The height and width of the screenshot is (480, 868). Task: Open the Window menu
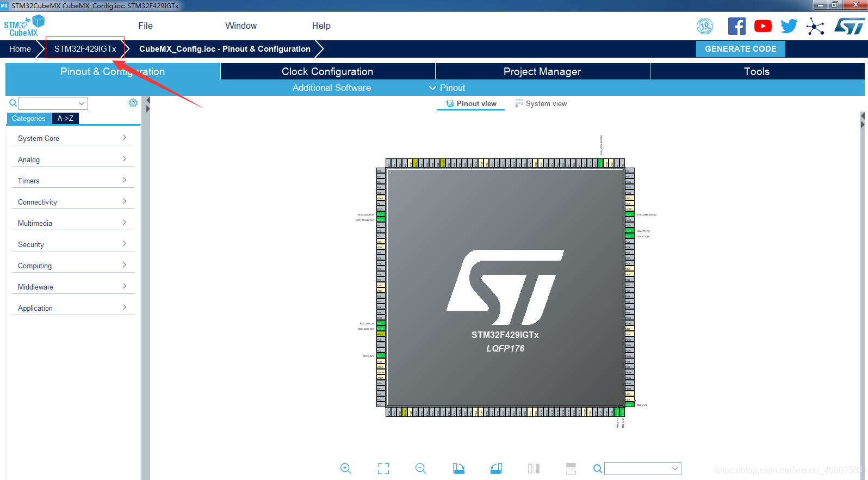241,26
